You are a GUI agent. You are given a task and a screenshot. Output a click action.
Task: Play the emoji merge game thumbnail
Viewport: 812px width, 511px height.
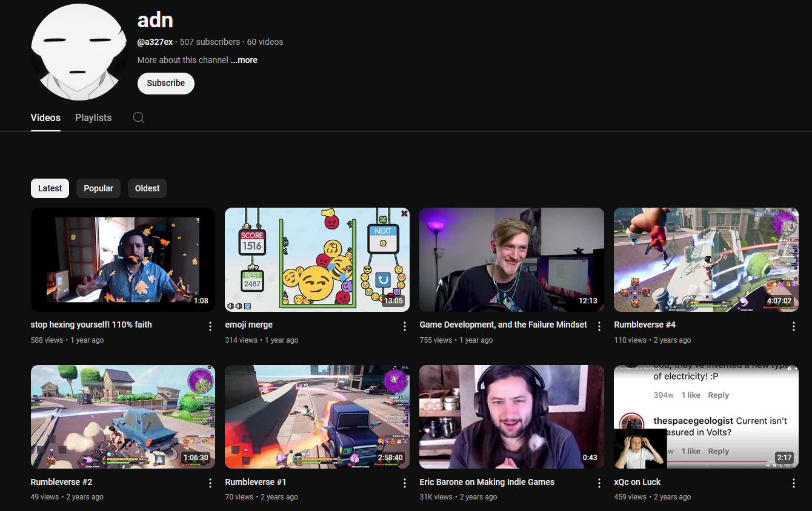tap(317, 260)
